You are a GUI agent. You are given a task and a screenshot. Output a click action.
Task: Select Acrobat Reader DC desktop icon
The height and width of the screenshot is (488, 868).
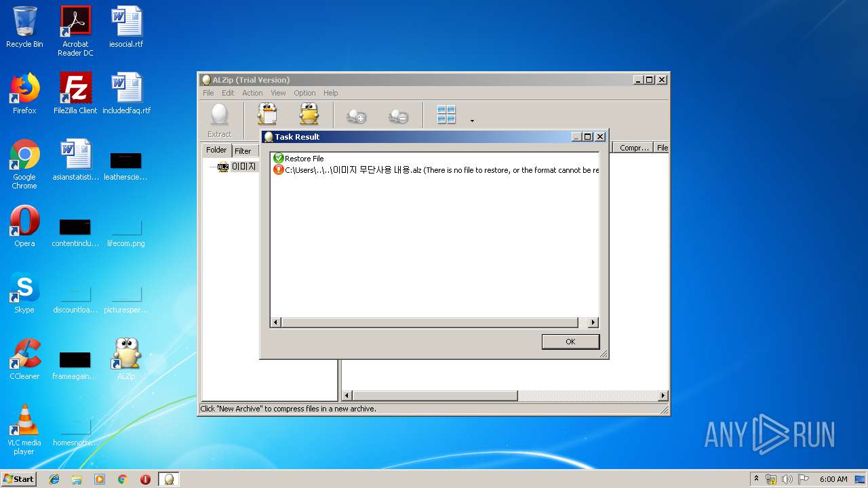(75, 31)
